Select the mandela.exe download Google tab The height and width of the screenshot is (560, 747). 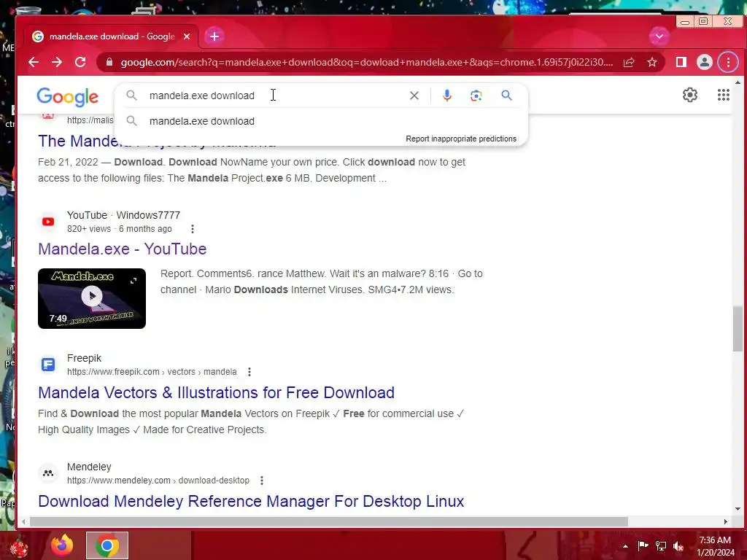coord(112,36)
